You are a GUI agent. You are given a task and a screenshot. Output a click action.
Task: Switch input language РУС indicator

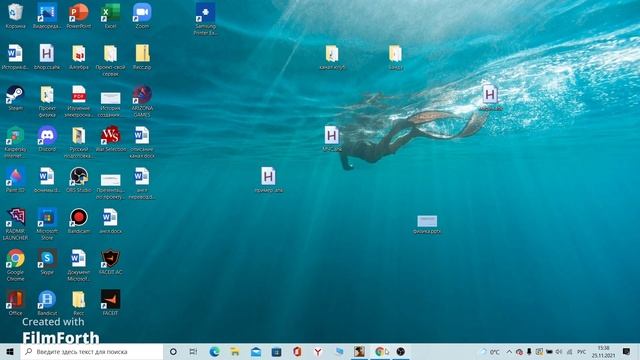581,351
